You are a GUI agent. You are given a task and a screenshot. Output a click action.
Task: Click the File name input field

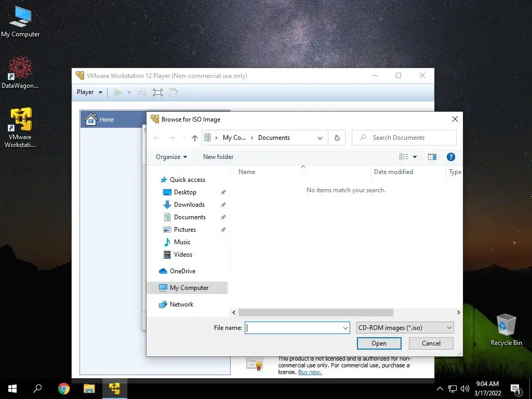pos(294,328)
